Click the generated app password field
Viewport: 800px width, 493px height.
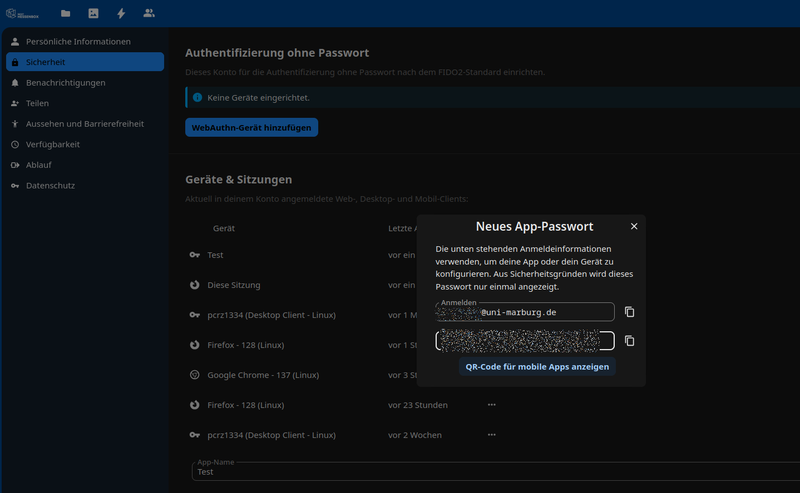point(524,341)
